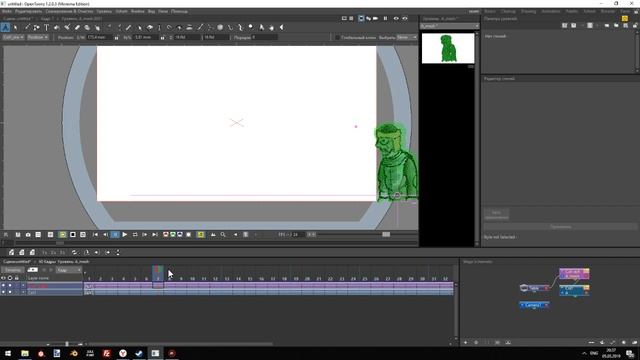Click the yellow icon in palette panel header
The image size is (640, 360).
coord(624,19)
